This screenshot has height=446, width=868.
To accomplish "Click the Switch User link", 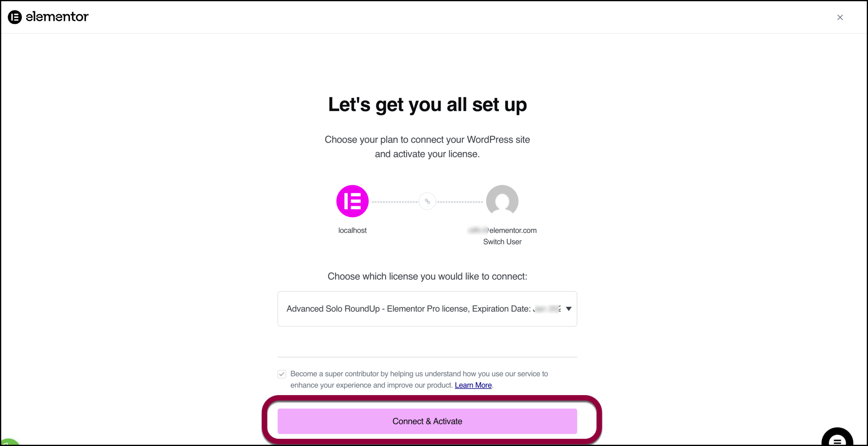I will pos(502,242).
